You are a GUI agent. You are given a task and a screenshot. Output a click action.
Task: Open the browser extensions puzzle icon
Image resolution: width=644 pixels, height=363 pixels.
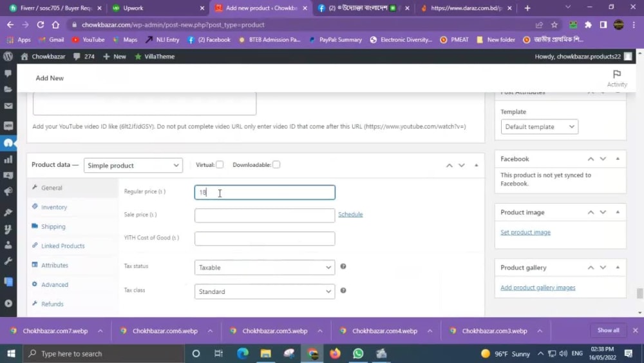click(x=588, y=25)
